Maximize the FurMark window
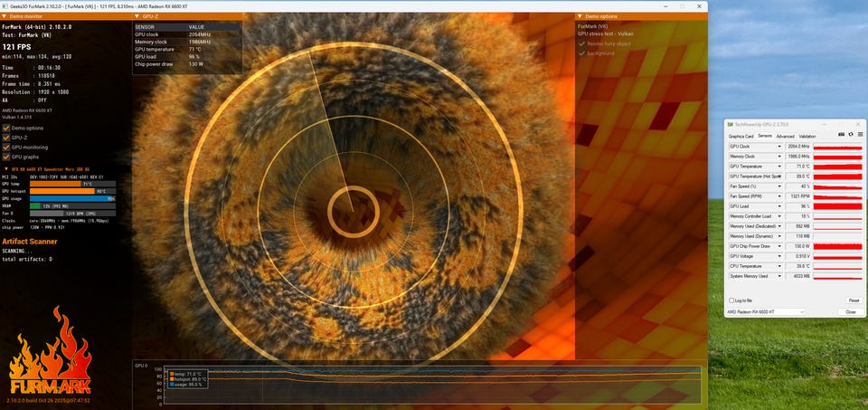Viewport: 868px width, 410px height. click(682, 6)
